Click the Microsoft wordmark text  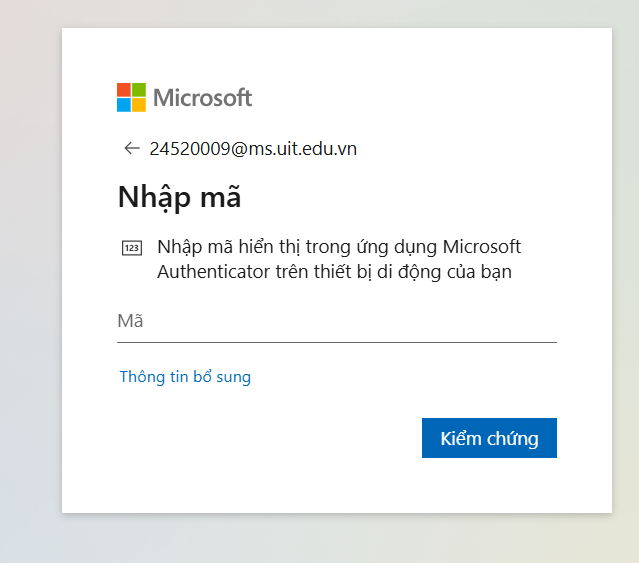(x=202, y=98)
